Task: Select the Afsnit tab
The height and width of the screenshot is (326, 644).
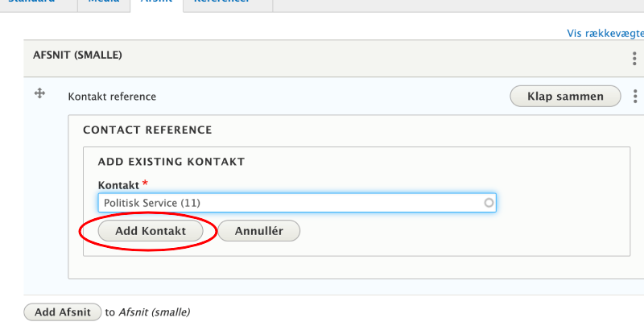Action: pos(155,2)
